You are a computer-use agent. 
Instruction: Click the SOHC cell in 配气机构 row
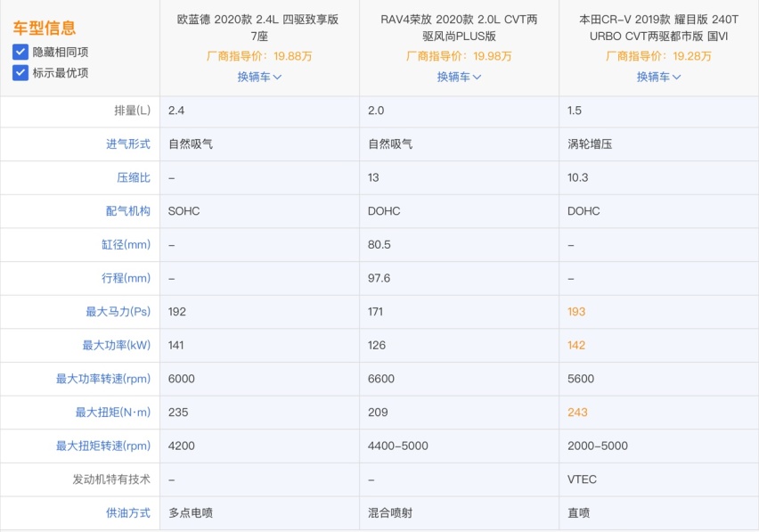tap(184, 211)
